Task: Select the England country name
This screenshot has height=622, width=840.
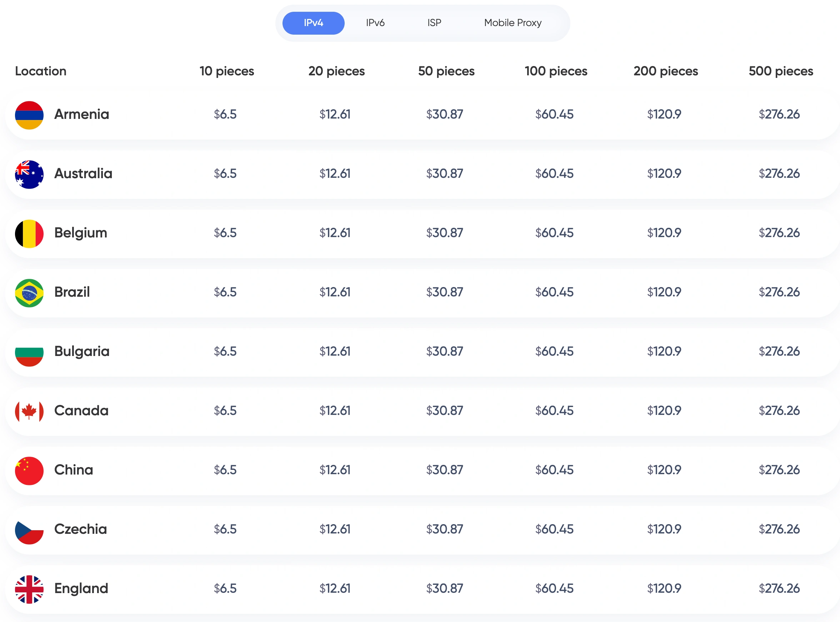Action: pyautogui.click(x=81, y=588)
